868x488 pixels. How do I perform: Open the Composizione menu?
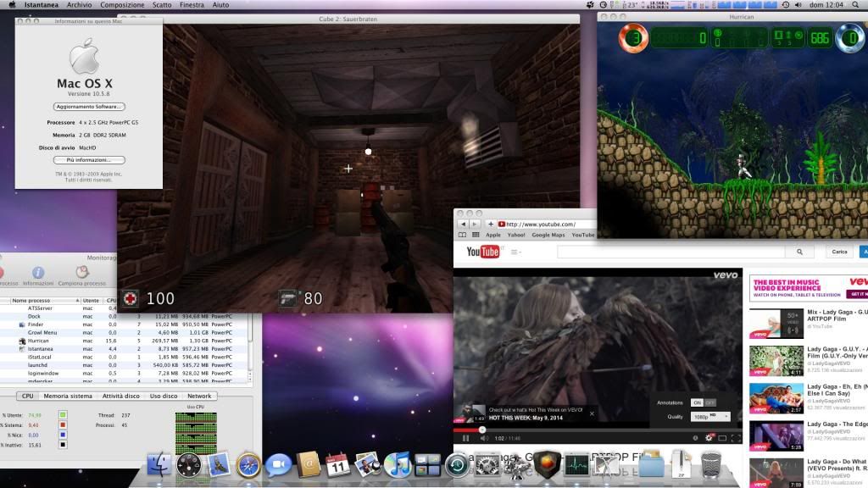point(122,4)
